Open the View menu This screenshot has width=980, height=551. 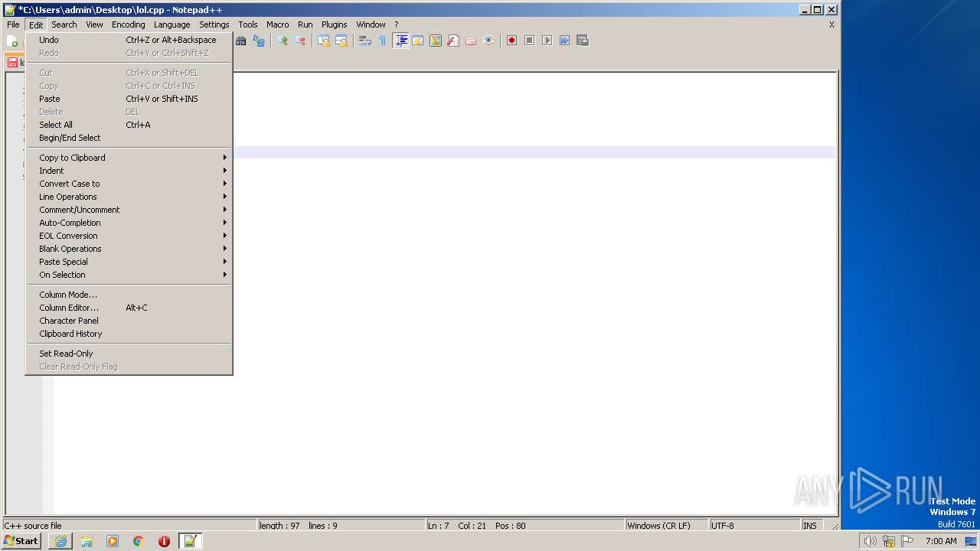94,24
